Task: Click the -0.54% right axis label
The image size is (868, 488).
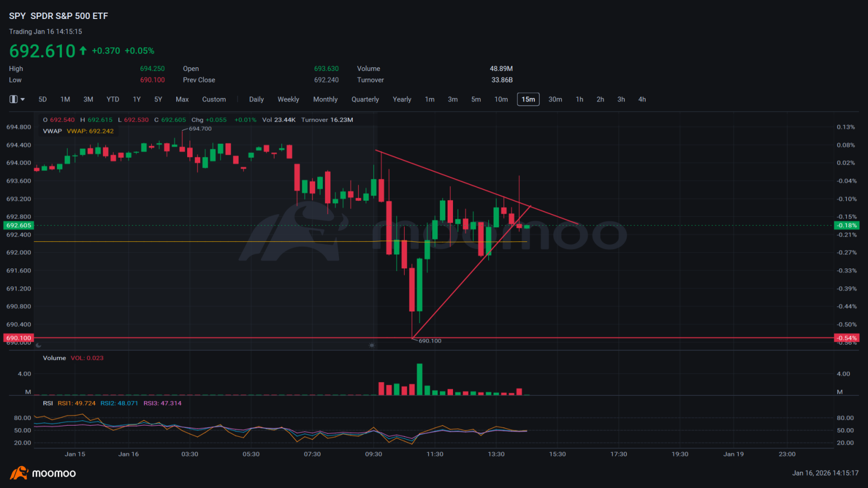Action: pyautogui.click(x=846, y=338)
